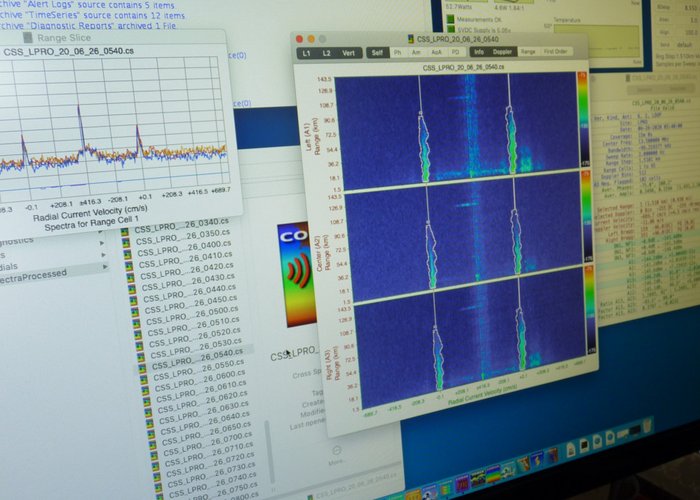Image resolution: width=700 pixels, height=500 pixels.
Task: Click the file icon beside CSS_LPRO_...26_0440.cs
Action: tap(133, 300)
